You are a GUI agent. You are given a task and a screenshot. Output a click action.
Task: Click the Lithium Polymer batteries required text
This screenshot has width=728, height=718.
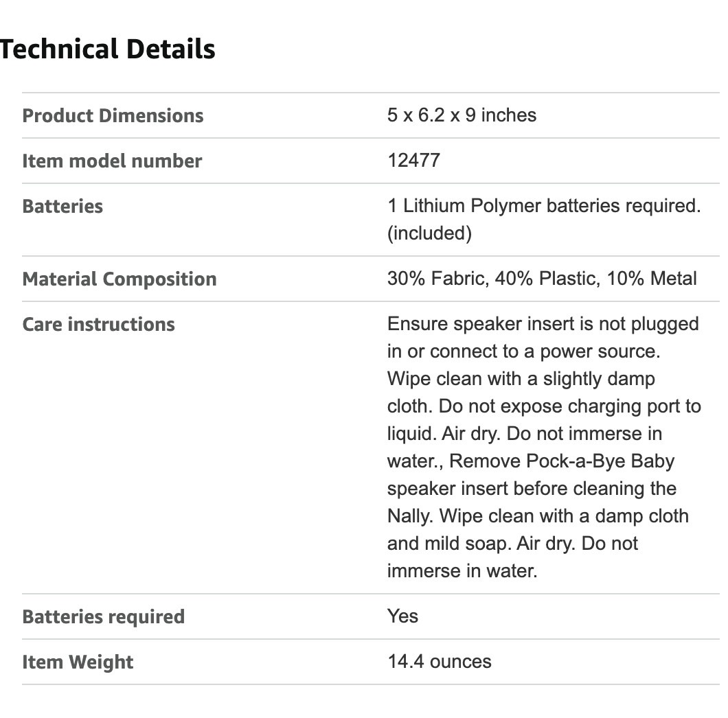point(544,206)
